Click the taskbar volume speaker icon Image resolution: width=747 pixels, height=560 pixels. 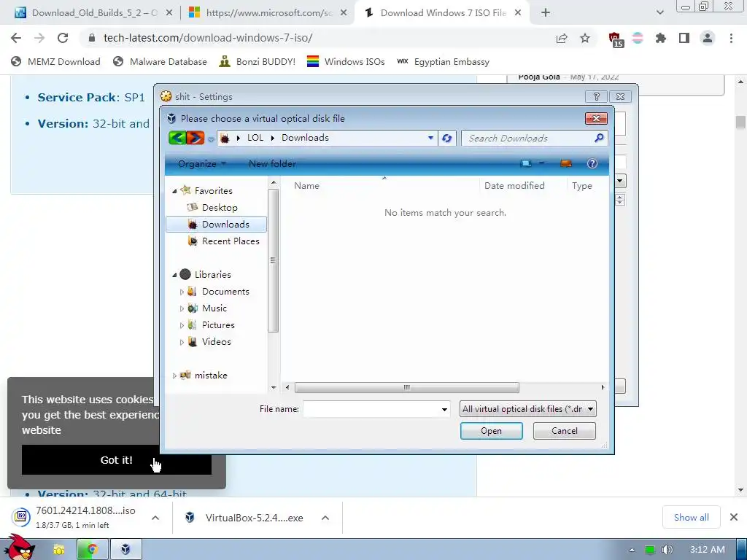[667, 550]
